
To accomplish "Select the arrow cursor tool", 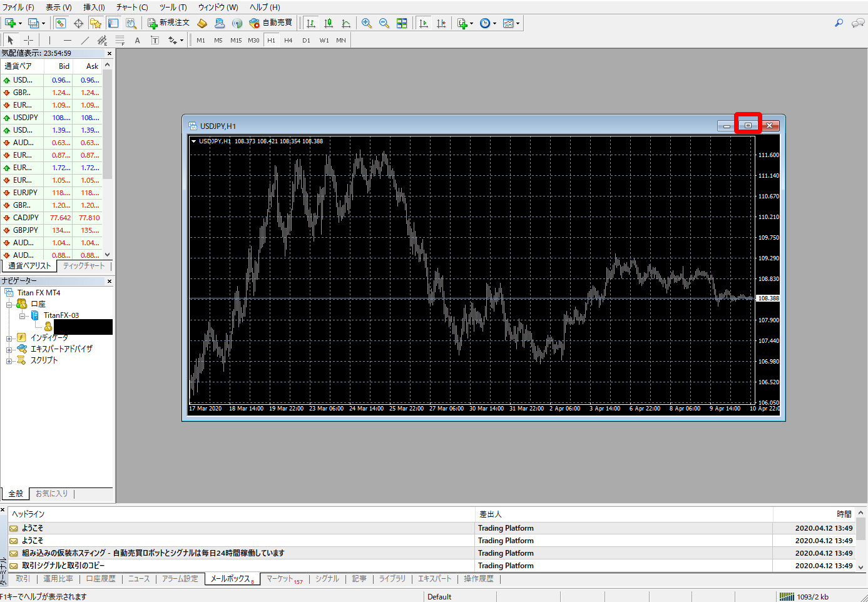I will pos(10,40).
